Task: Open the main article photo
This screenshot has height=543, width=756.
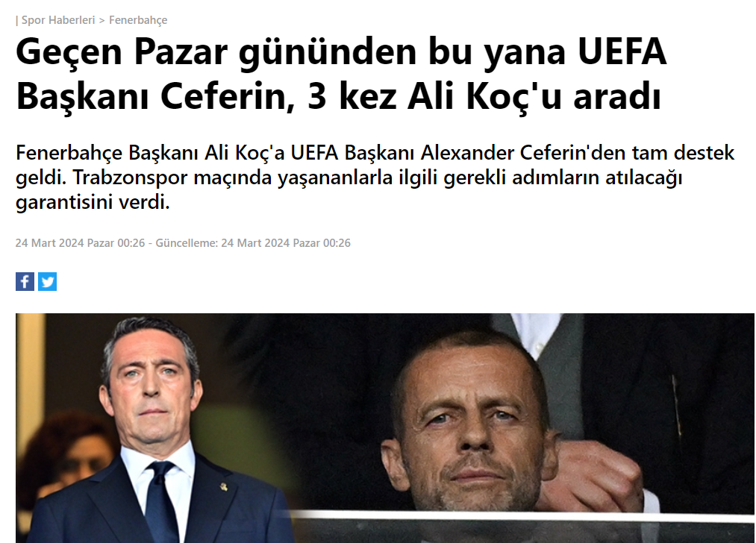Action: pyautogui.click(x=385, y=428)
